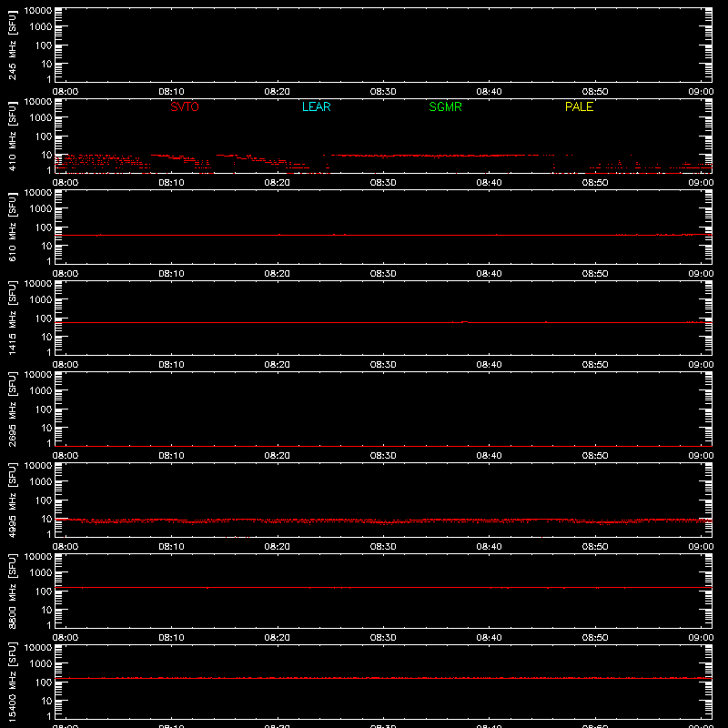Click the 08:00 label under the 245 MHz panel
The height and width of the screenshot is (728, 728).
tap(66, 92)
